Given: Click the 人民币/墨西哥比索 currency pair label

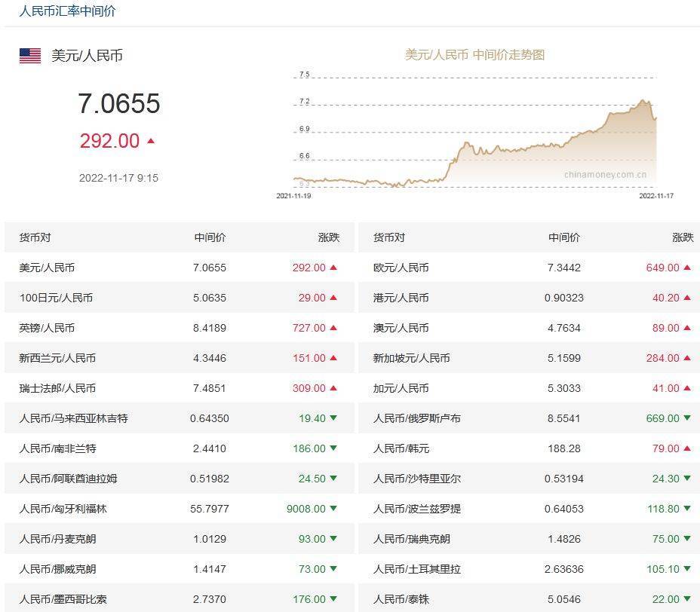Looking at the screenshot, I should [x=63, y=598].
